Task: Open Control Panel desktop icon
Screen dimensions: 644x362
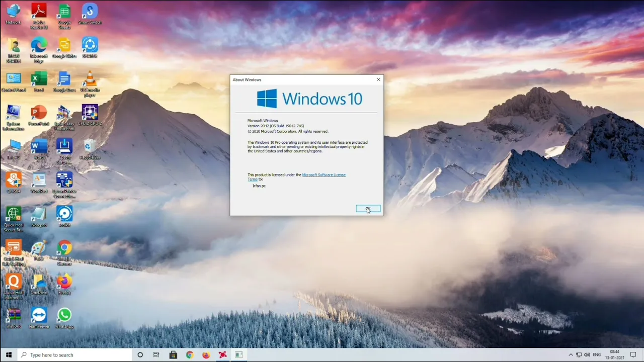Action: [13, 82]
